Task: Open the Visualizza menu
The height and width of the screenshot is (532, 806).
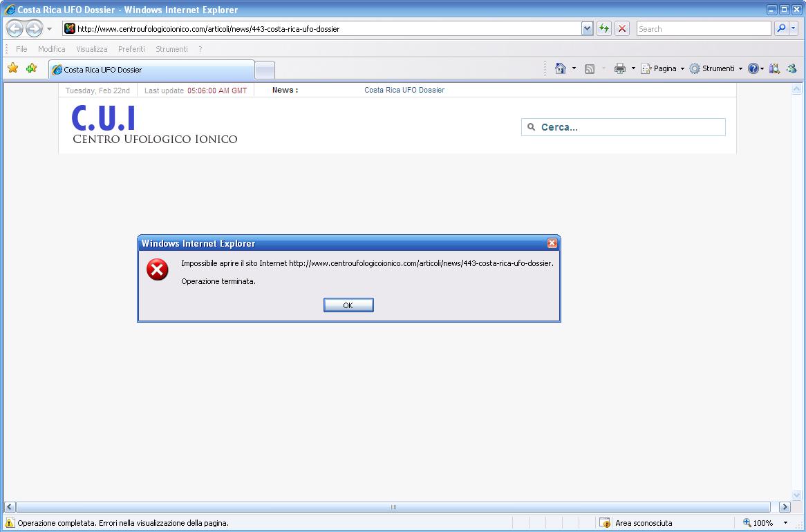Action: click(x=92, y=49)
